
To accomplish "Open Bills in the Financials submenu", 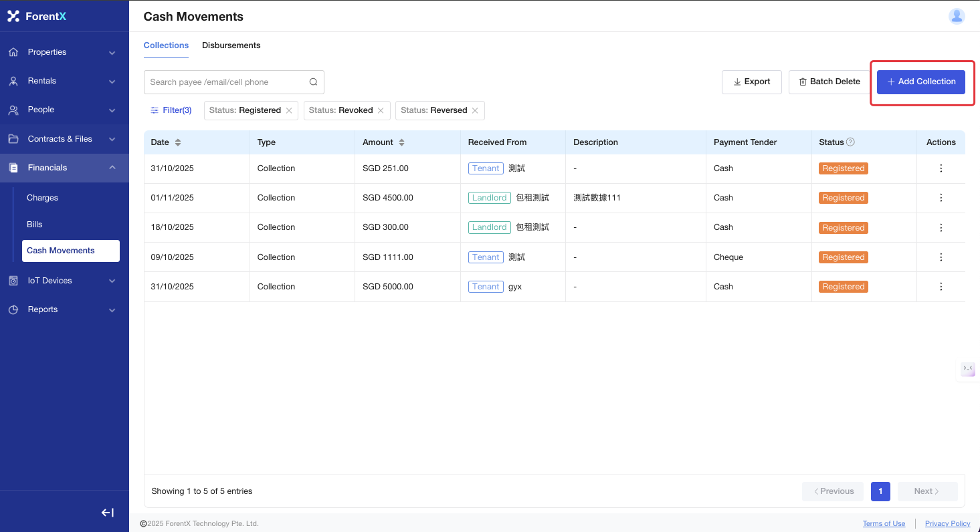I will pyautogui.click(x=35, y=225).
